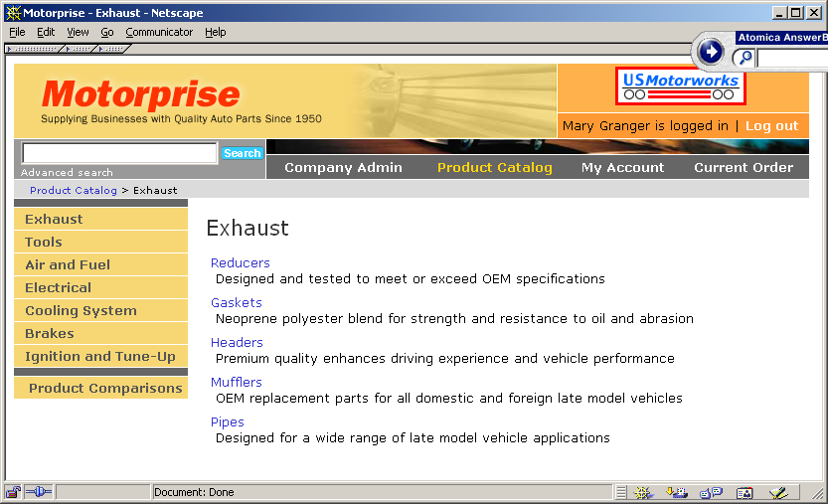This screenshot has width=828, height=504.
Task: Select Exhaust in the sidebar
Action: (x=100, y=219)
